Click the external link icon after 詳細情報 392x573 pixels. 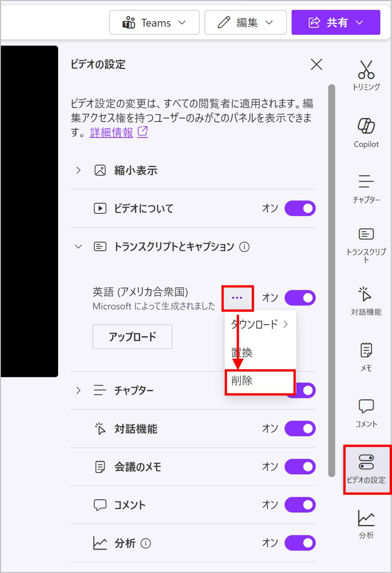pyautogui.click(x=143, y=132)
